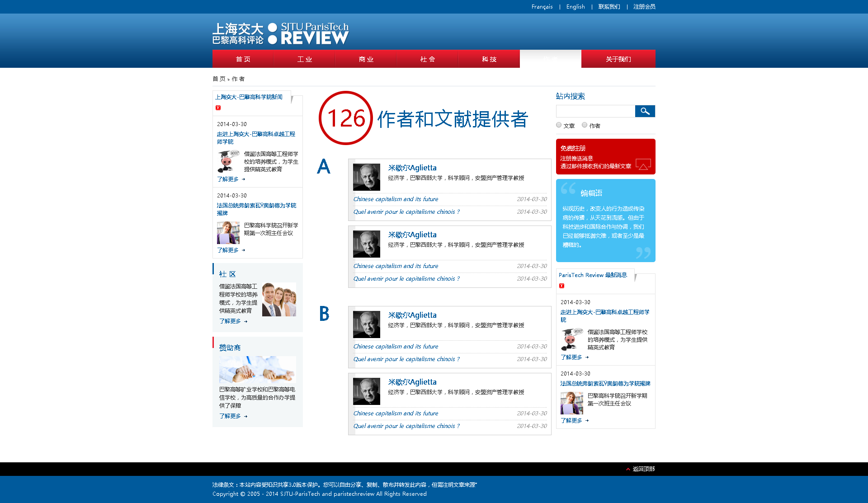Click the red icon under ParisTech Review 最新消息
This screenshot has width=868, height=503.
click(561, 286)
